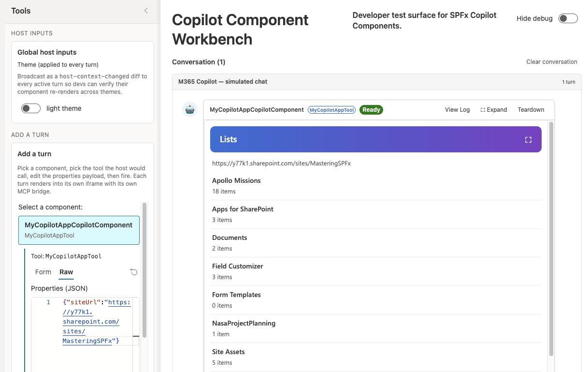Click the Field Customizer list entry

click(x=377, y=271)
